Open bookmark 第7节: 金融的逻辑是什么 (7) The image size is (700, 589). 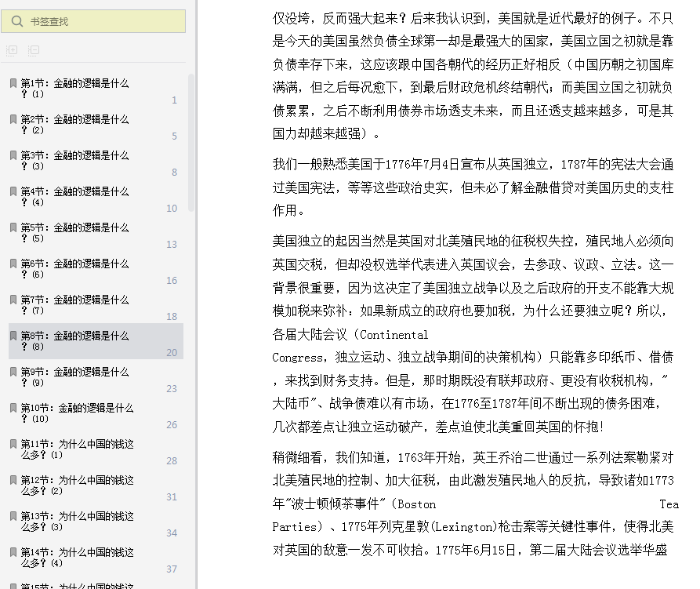[x=96, y=305]
